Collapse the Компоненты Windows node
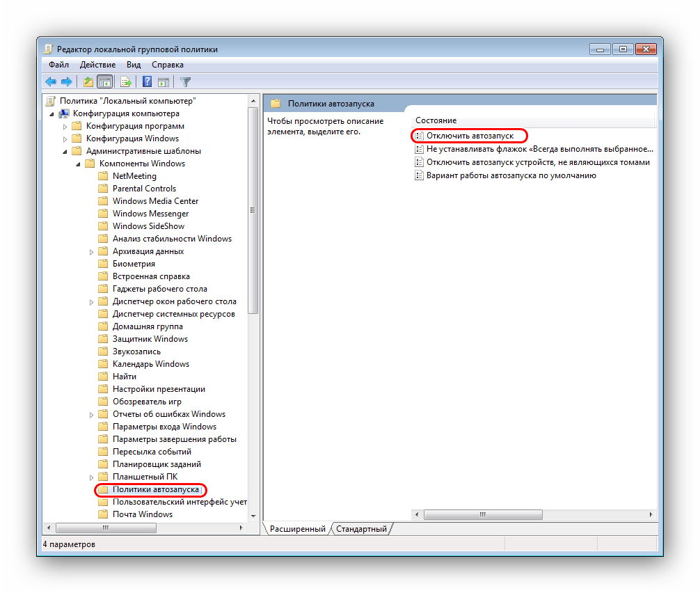 click(79, 164)
